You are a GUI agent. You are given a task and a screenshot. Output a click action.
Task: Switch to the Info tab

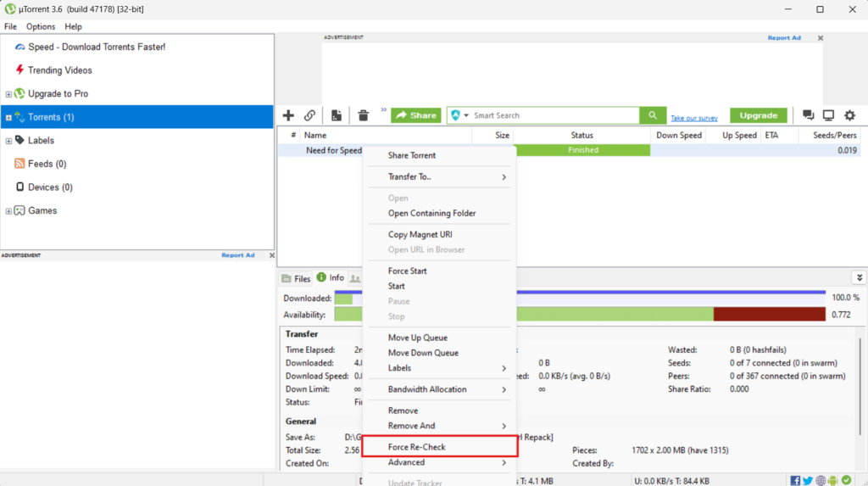point(331,277)
